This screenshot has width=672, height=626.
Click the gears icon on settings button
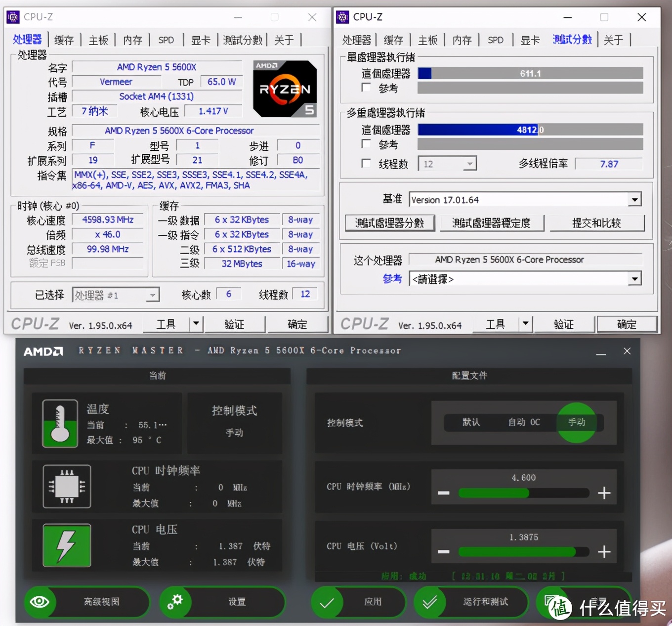[x=175, y=602]
